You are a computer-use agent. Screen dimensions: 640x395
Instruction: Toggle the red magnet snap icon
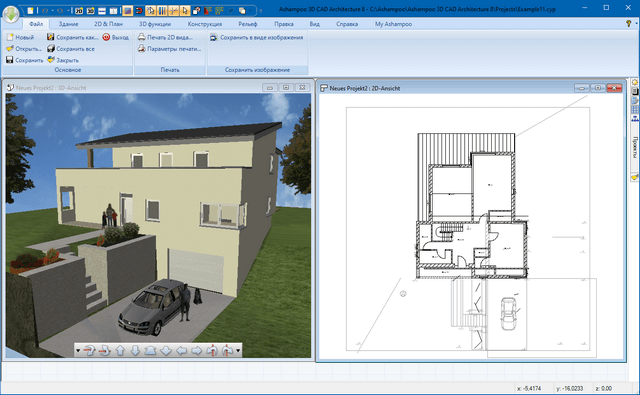pyautogui.click(x=139, y=11)
